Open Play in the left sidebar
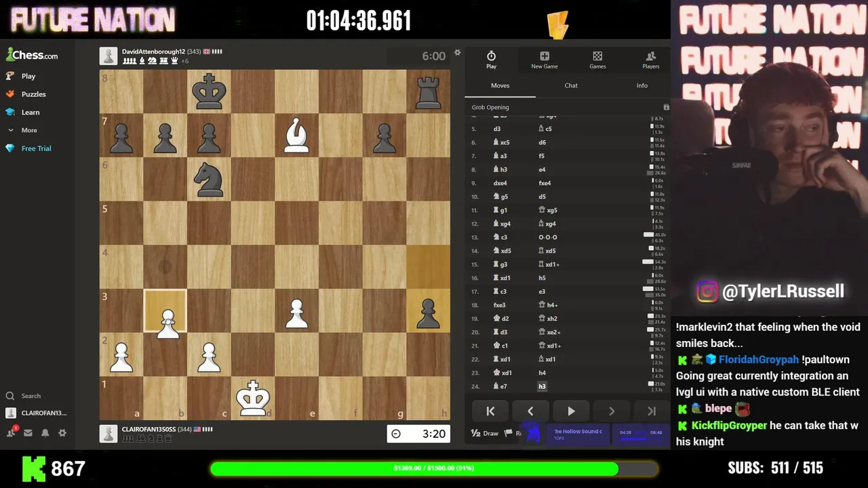Image resolution: width=868 pixels, height=488 pixels. (x=20, y=76)
